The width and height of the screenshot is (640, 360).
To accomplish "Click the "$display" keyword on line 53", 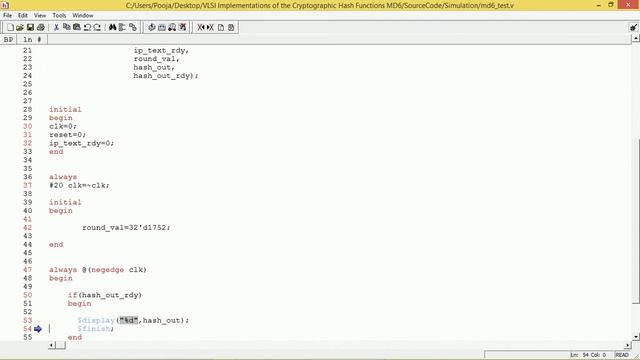I will [96, 320].
